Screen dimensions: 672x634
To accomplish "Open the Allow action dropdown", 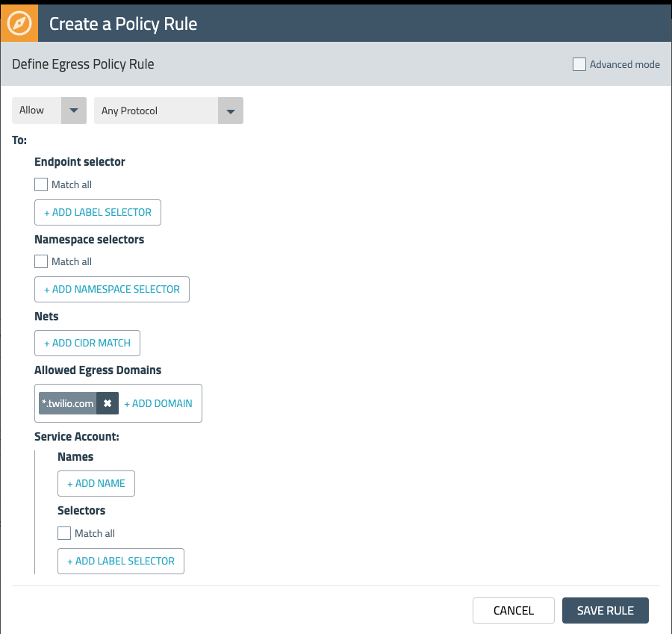I will click(x=49, y=111).
